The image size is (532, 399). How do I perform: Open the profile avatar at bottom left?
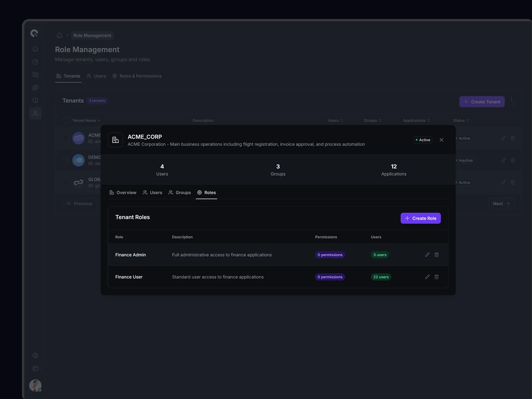[35, 386]
